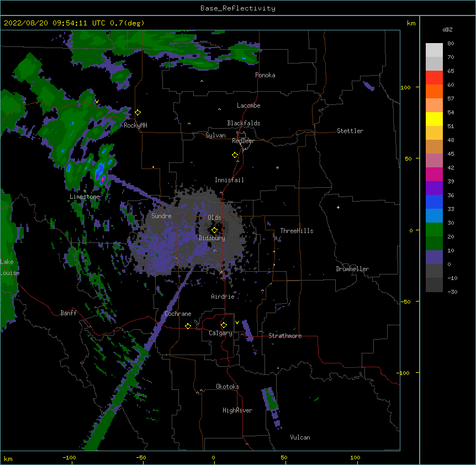Click the white asterisk above the Limestone label
Screen dimensions: 476x465
click(x=85, y=191)
